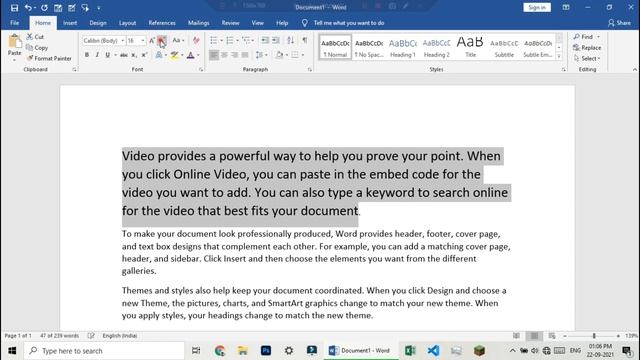
Task: Expand the Styles gallery
Action: coord(559,57)
